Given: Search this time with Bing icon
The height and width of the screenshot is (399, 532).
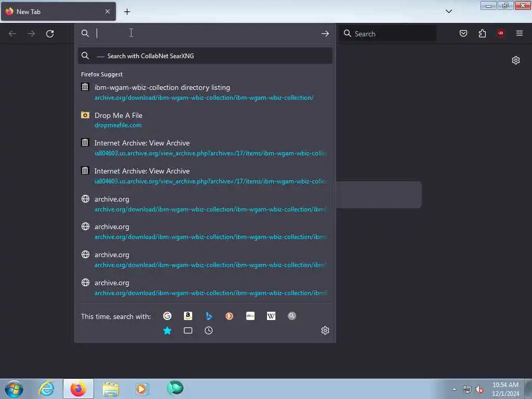Looking at the screenshot, I should pyautogui.click(x=209, y=316).
